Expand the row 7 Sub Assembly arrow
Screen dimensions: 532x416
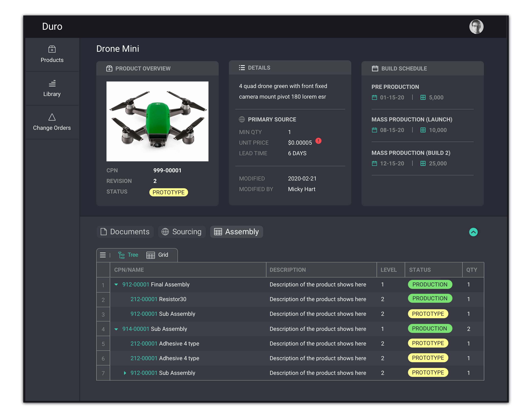(125, 373)
